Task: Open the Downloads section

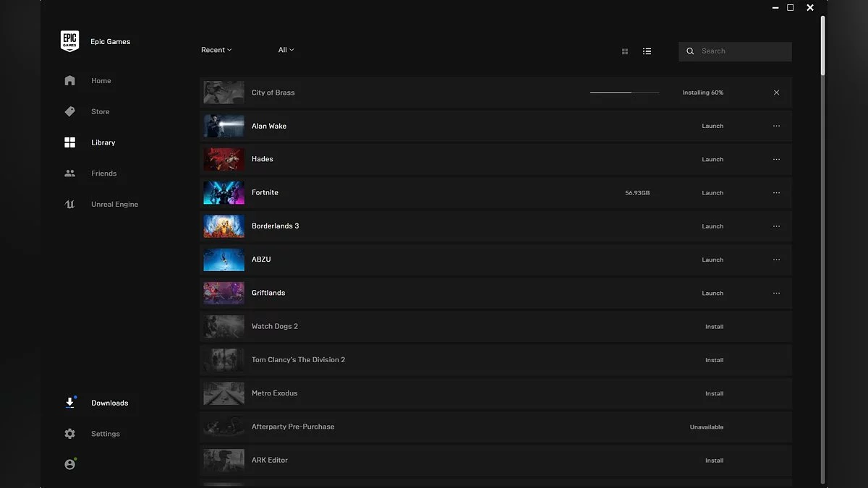Action: click(109, 403)
